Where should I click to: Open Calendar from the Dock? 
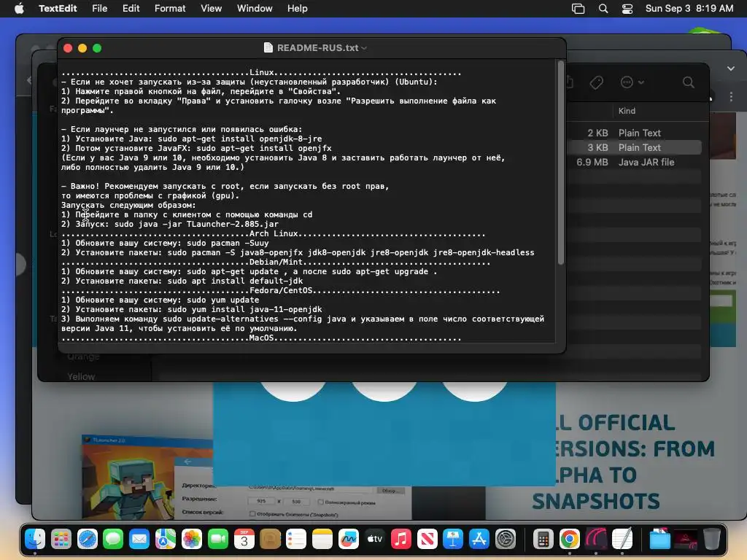pyautogui.click(x=244, y=539)
